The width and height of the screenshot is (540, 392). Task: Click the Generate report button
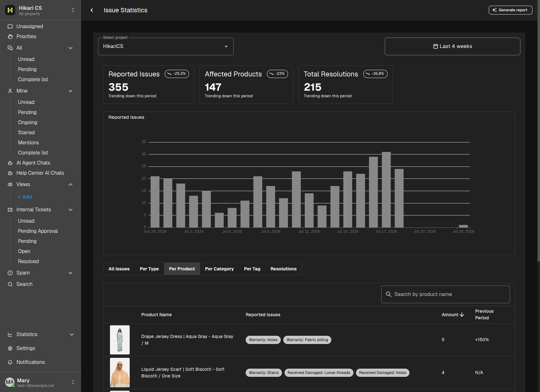(x=510, y=10)
